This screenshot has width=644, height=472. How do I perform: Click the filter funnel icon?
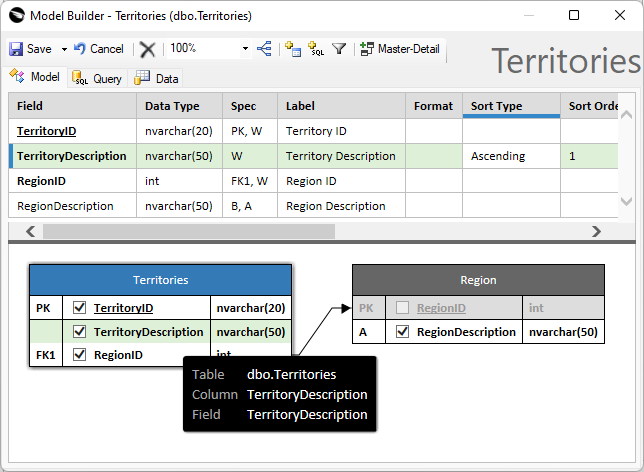click(x=339, y=49)
